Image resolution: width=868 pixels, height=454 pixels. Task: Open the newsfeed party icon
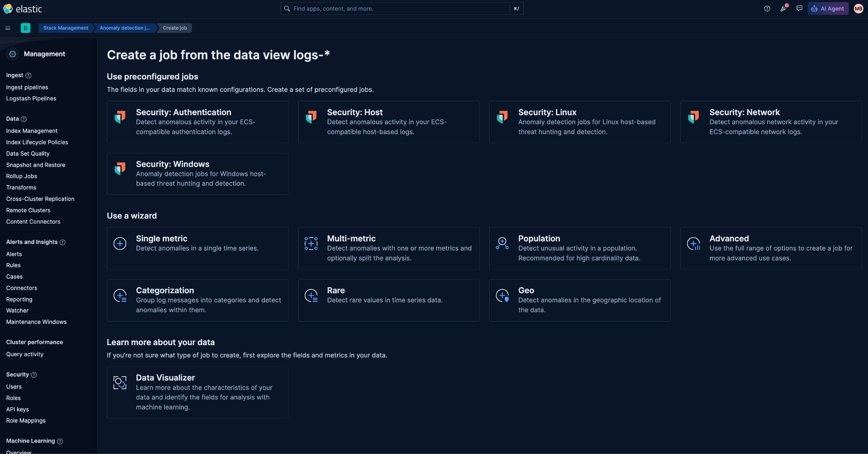783,8
